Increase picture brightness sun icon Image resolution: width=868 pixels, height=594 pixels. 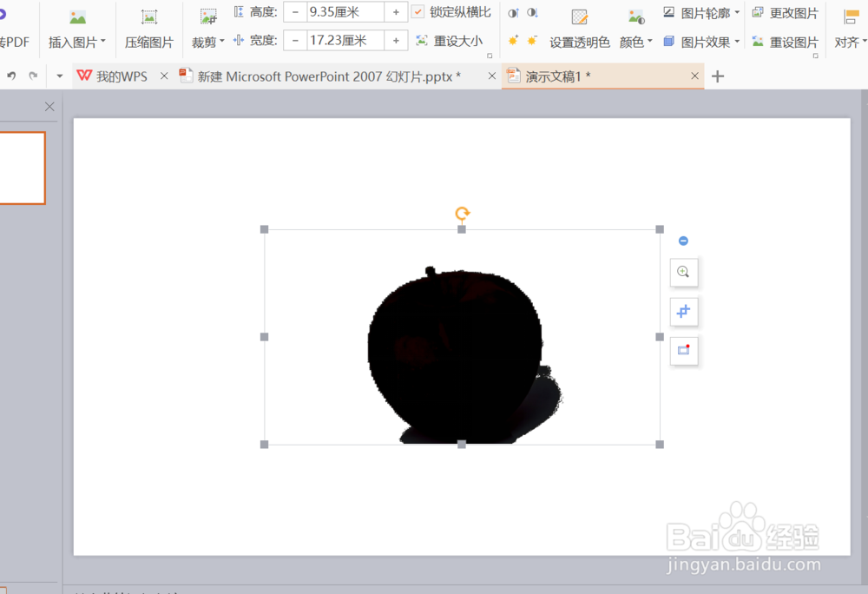513,41
